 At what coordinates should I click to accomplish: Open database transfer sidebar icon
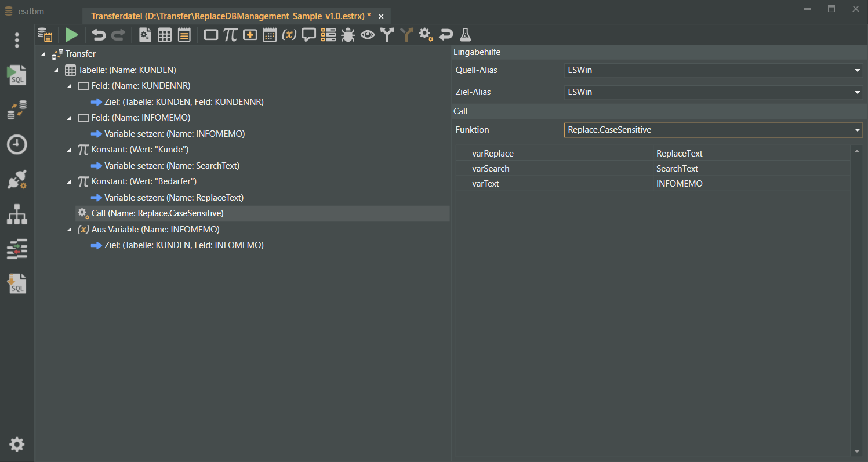click(17, 110)
